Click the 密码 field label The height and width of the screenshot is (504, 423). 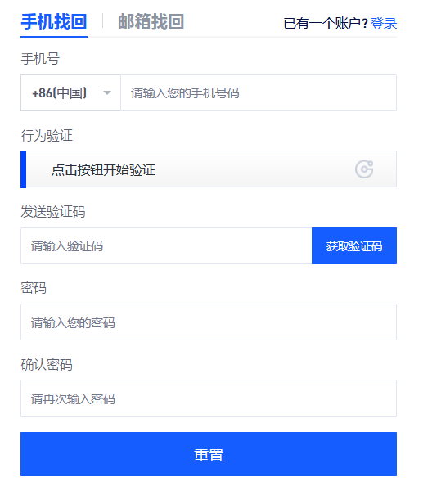tap(34, 288)
